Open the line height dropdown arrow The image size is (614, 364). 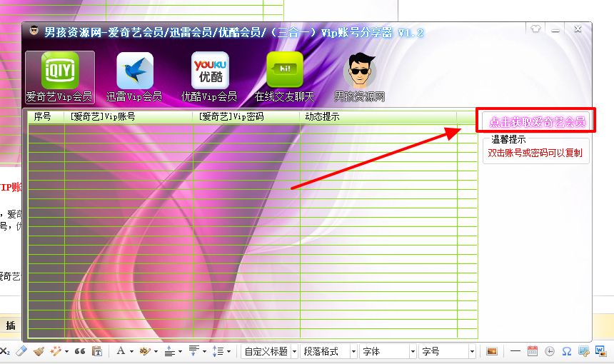[x=228, y=351]
